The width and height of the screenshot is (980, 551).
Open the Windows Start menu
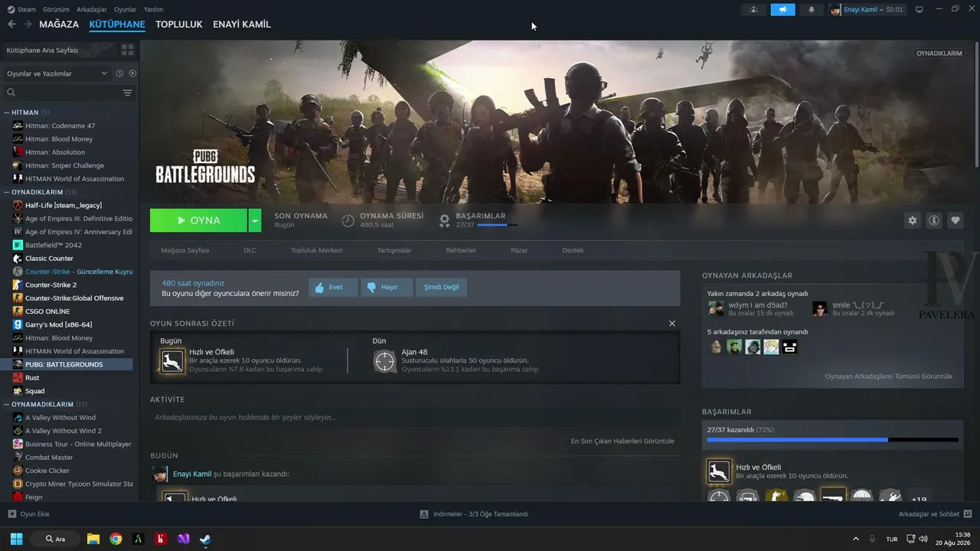[x=16, y=539]
